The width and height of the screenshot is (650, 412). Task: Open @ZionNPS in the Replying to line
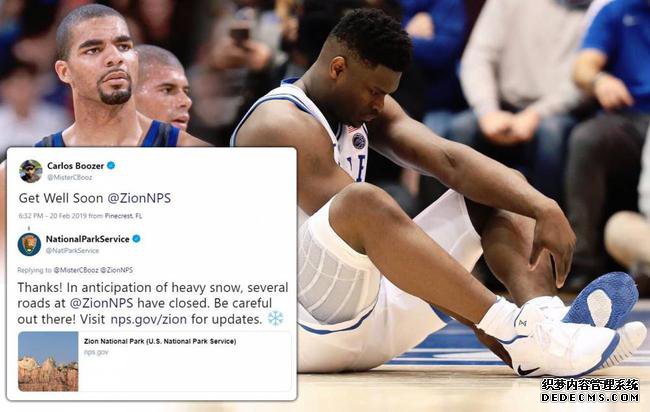[117, 270]
